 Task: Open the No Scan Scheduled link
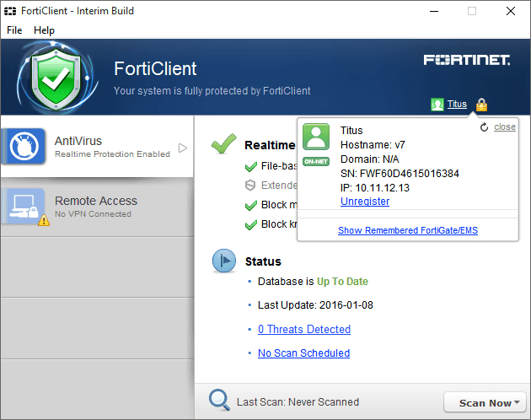(x=303, y=353)
